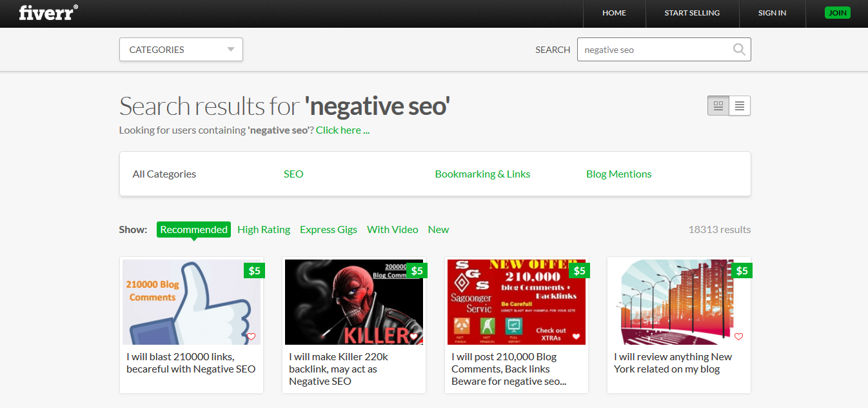Open the Killer 220k backlink gig thumbnail

[353, 302]
